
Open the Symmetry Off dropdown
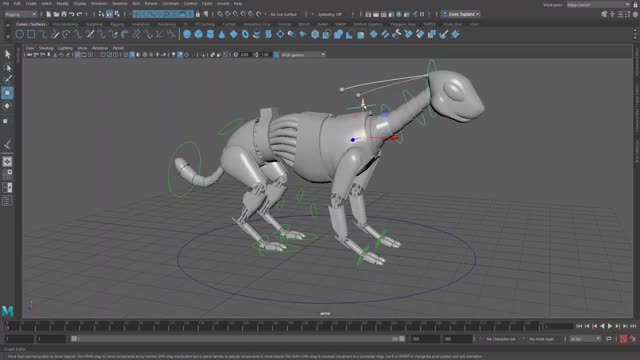pos(331,14)
